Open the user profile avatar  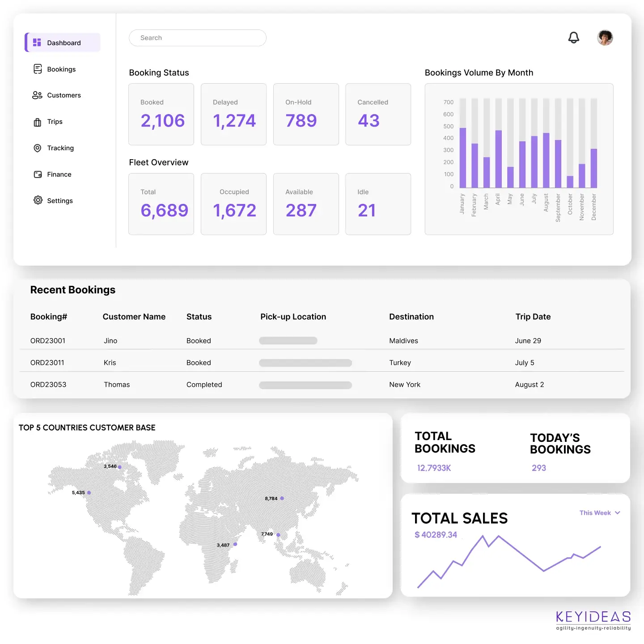tap(605, 38)
